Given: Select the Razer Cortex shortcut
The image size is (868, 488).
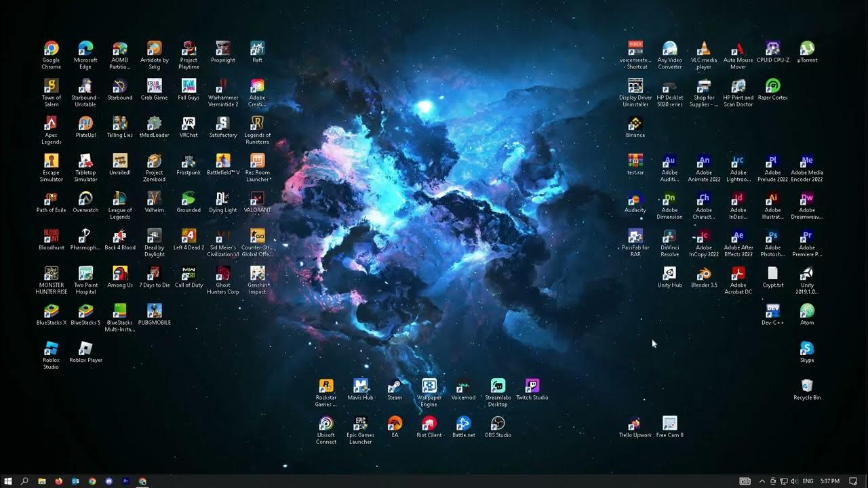Looking at the screenshot, I should pyautogui.click(x=772, y=89).
